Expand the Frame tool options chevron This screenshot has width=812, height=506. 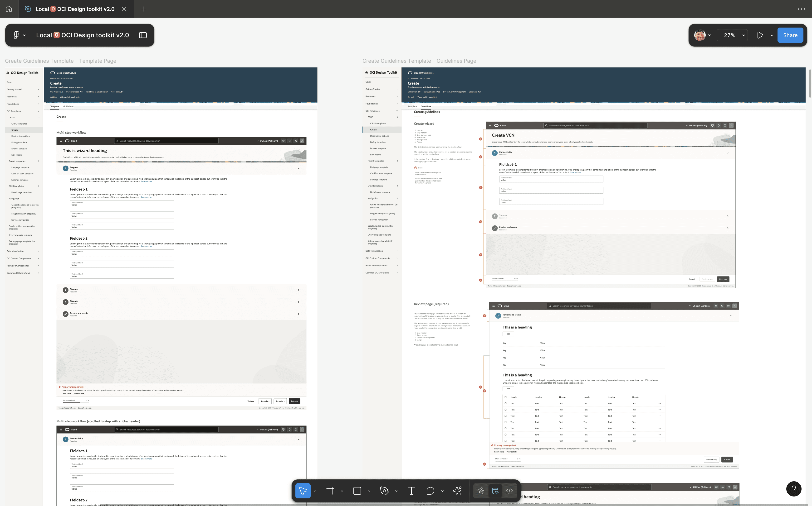tap(342, 491)
